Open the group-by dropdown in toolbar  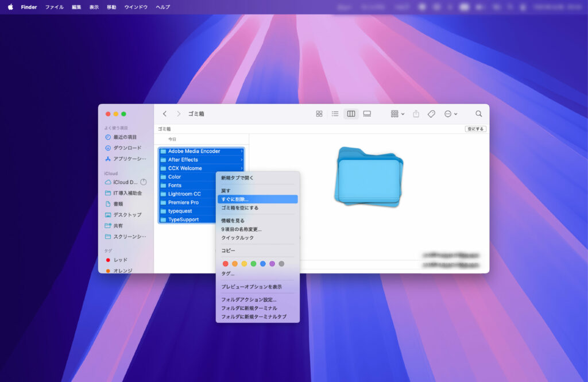[397, 114]
